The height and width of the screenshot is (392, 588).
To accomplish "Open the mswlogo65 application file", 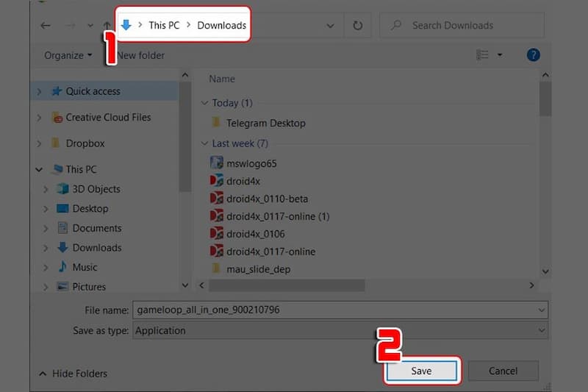I will [x=251, y=163].
